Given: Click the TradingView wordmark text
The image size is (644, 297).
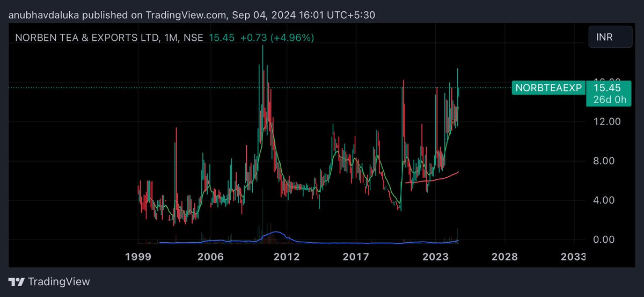Looking at the screenshot, I should [59, 282].
